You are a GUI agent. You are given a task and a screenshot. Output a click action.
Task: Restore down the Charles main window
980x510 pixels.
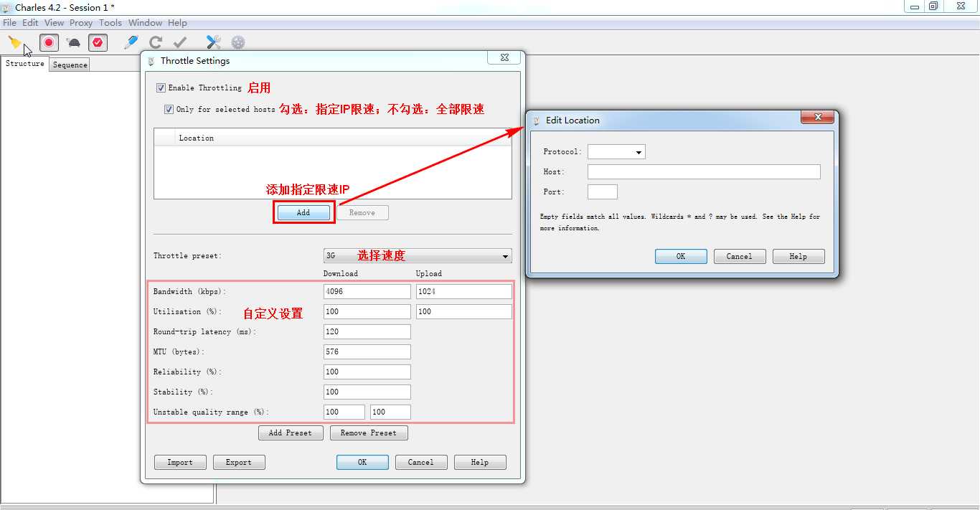[x=933, y=6]
